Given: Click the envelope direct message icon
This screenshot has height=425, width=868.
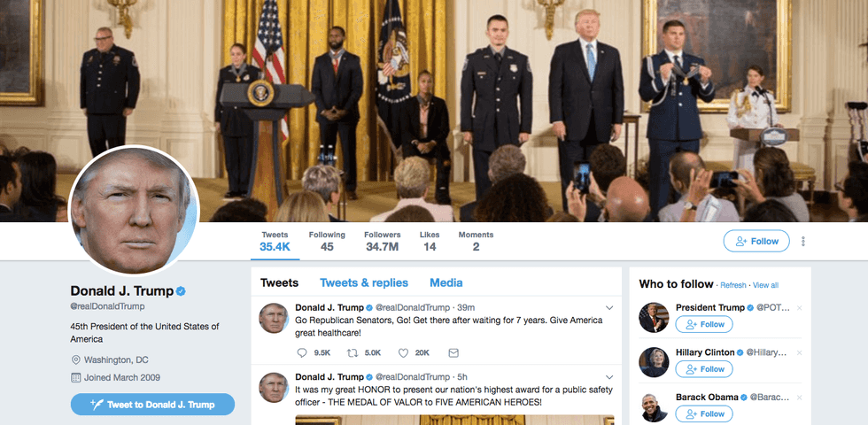Looking at the screenshot, I should (x=453, y=352).
